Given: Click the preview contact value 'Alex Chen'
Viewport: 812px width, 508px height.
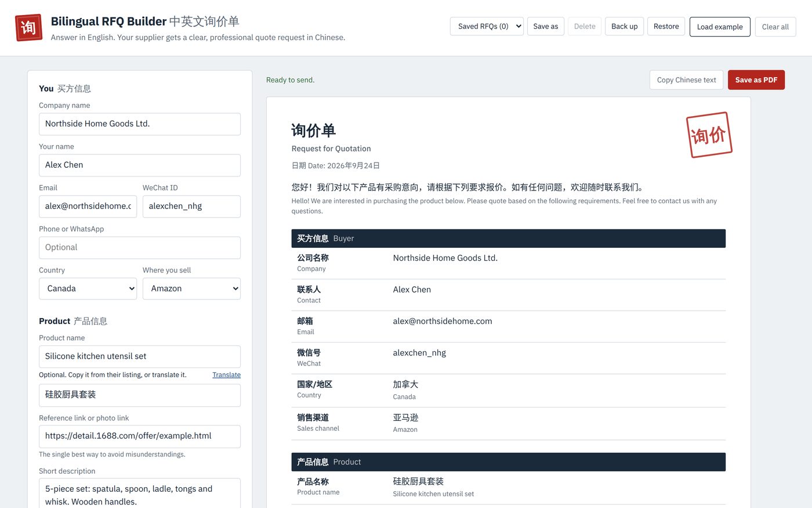Looking at the screenshot, I should (412, 290).
